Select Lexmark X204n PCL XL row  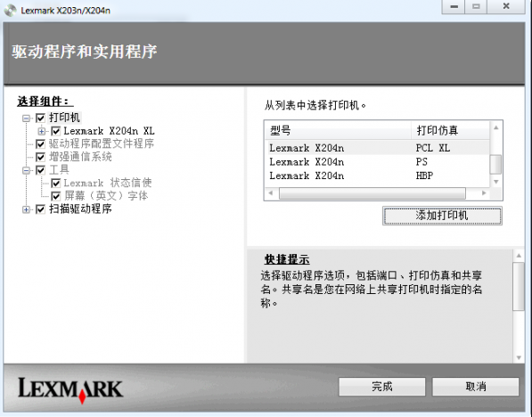point(377,148)
